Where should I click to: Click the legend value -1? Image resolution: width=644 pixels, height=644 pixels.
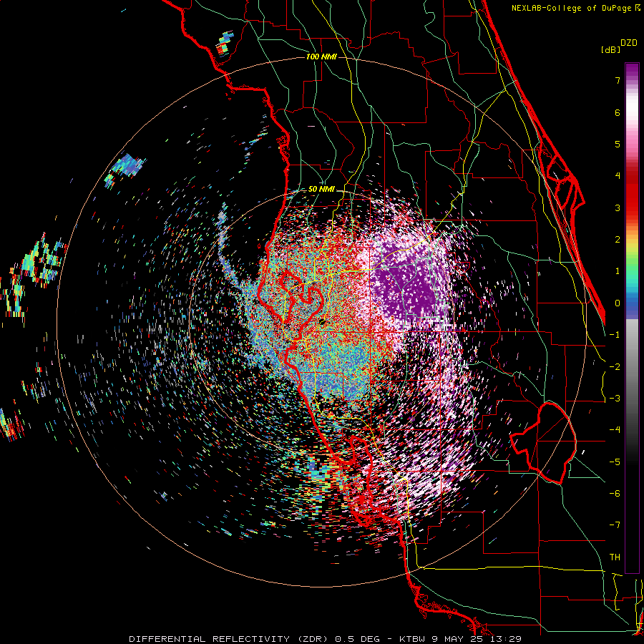coord(615,335)
